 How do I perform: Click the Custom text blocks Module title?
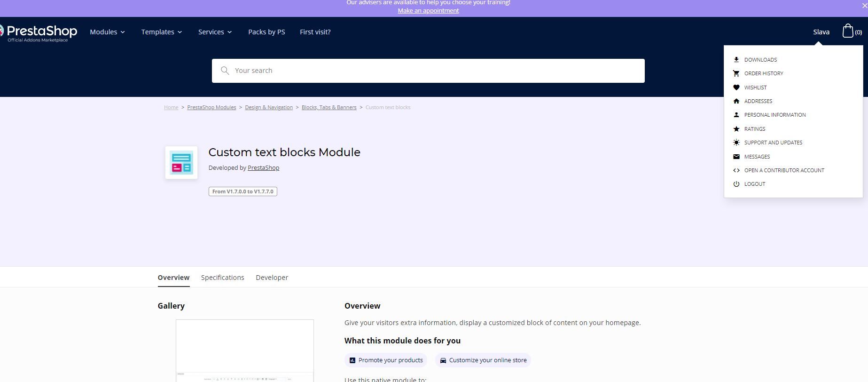pyautogui.click(x=284, y=152)
